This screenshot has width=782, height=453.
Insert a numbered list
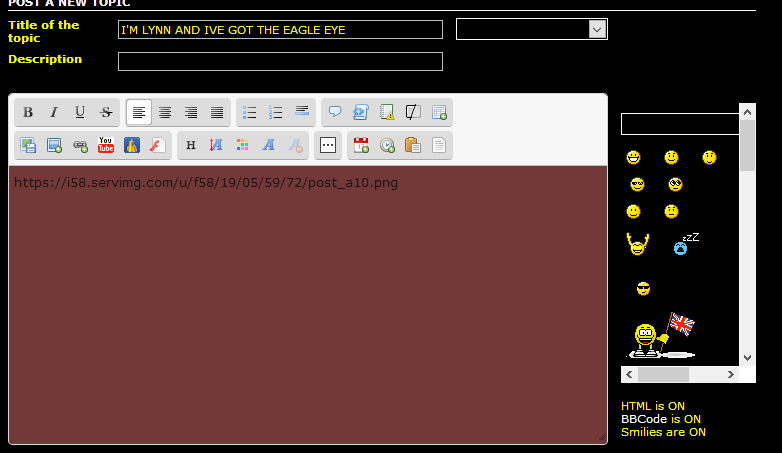(x=275, y=112)
